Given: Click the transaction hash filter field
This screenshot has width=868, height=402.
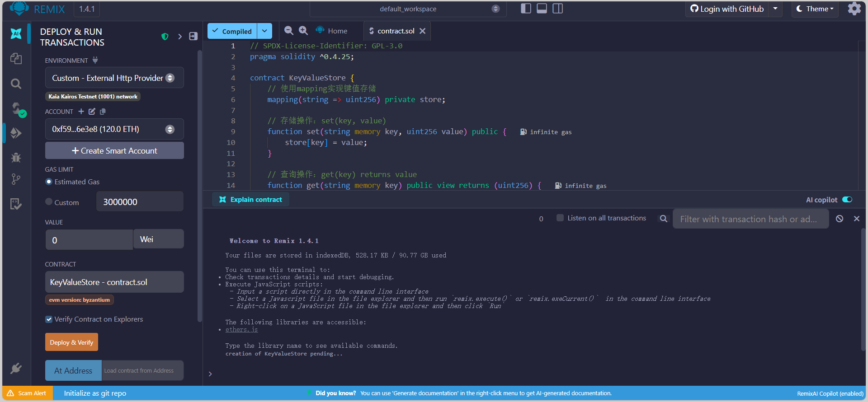Looking at the screenshot, I should point(750,219).
